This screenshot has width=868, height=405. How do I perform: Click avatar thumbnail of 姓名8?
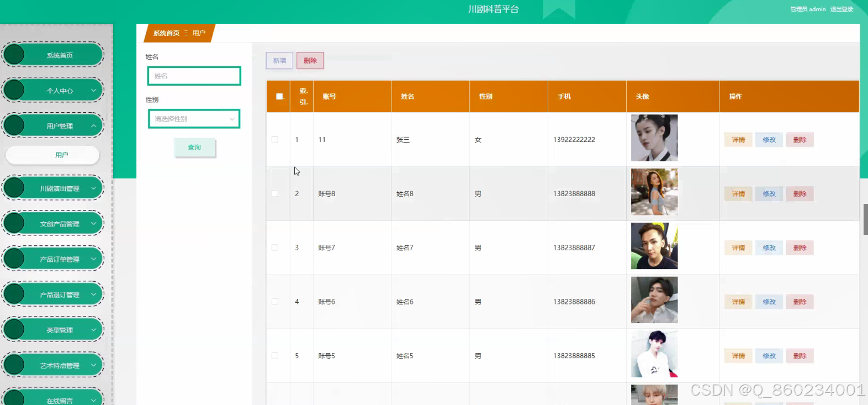(654, 192)
